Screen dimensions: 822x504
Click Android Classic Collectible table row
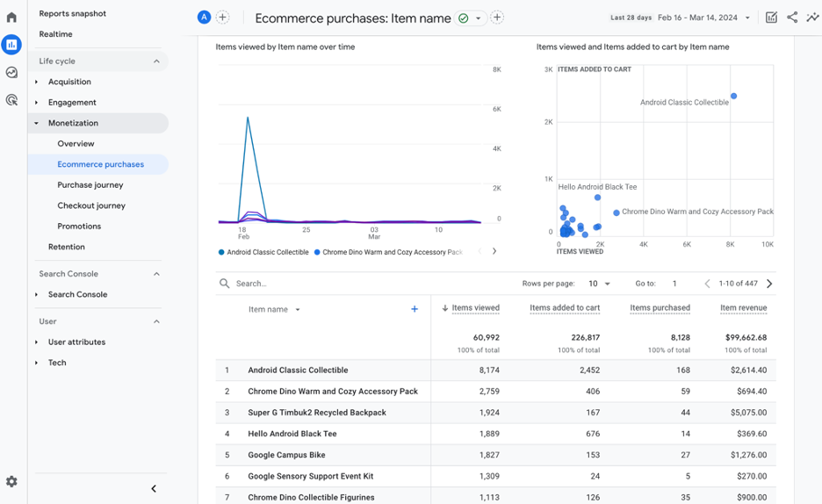(495, 370)
